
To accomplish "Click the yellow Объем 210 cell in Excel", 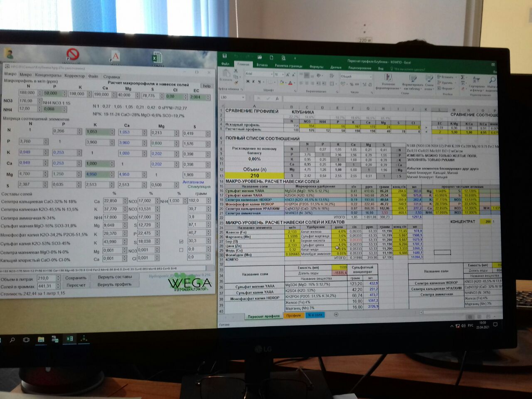I will [x=254, y=175].
